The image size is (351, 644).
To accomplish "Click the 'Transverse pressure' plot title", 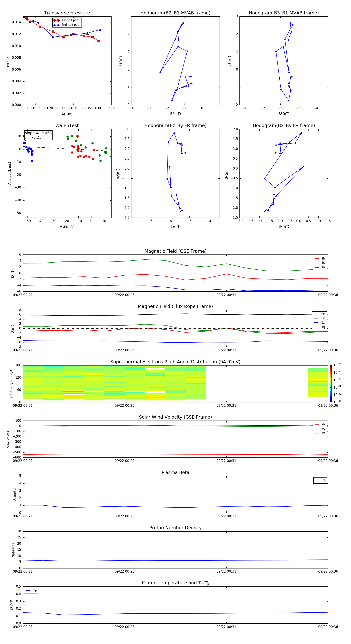I will click(67, 13).
